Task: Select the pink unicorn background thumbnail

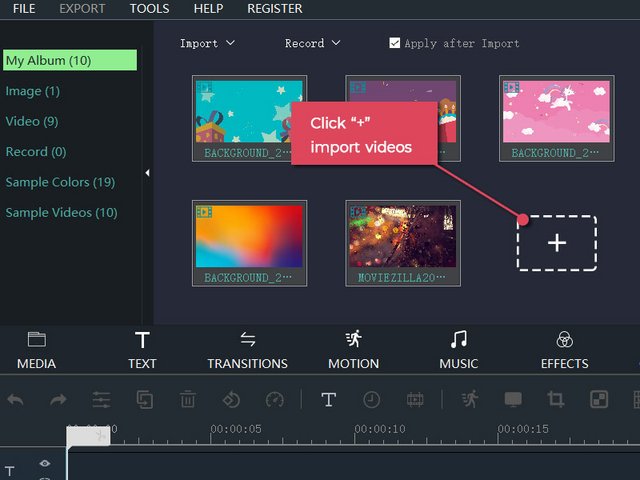Action: coord(556,118)
